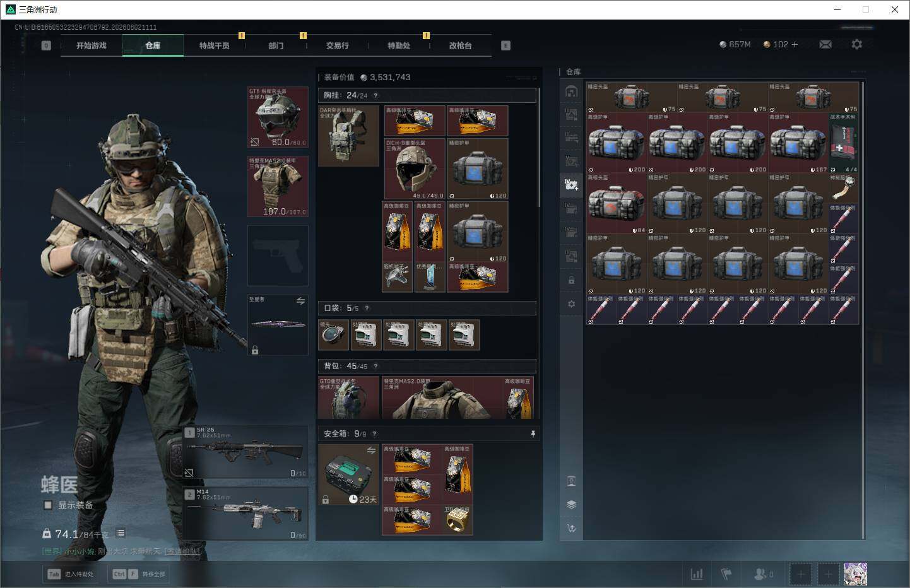The image size is (910, 588).
Task: Open the friends list icon
Action: click(764, 574)
